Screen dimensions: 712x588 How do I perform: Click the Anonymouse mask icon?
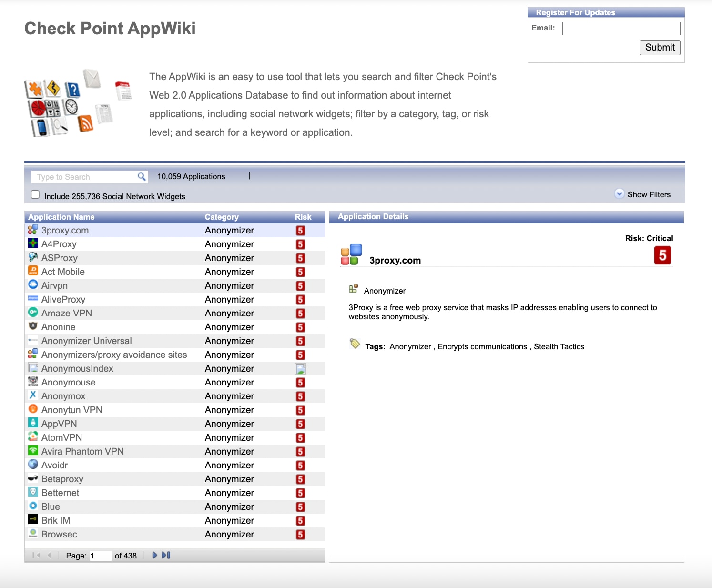[x=32, y=382]
